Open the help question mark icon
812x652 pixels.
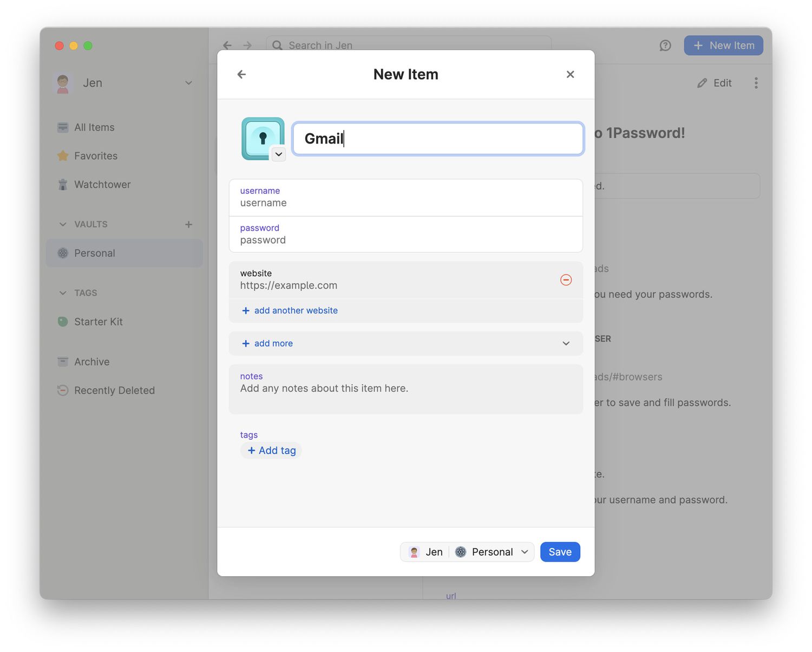coord(665,45)
